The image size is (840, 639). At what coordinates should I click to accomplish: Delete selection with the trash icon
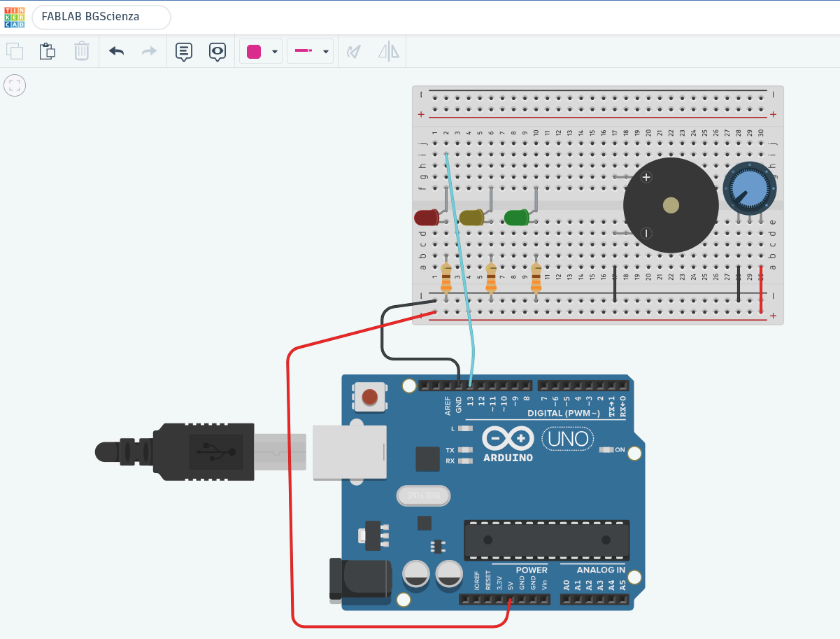point(82,51)
